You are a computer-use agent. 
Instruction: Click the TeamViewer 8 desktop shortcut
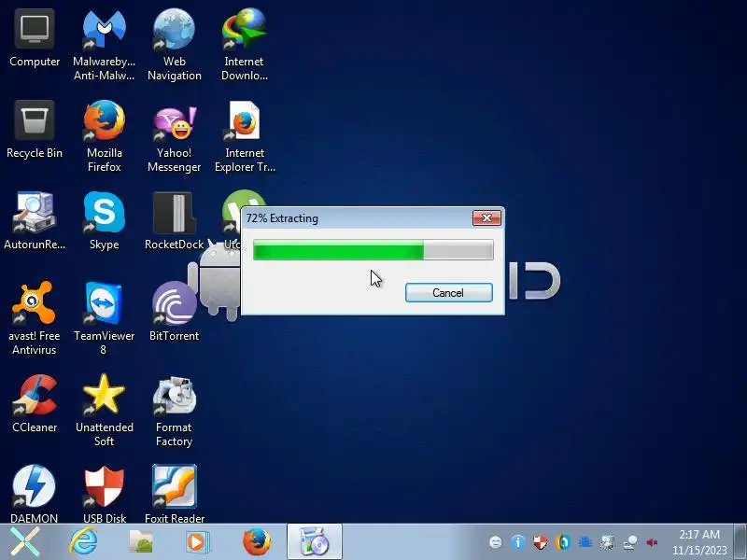[105, 318]
